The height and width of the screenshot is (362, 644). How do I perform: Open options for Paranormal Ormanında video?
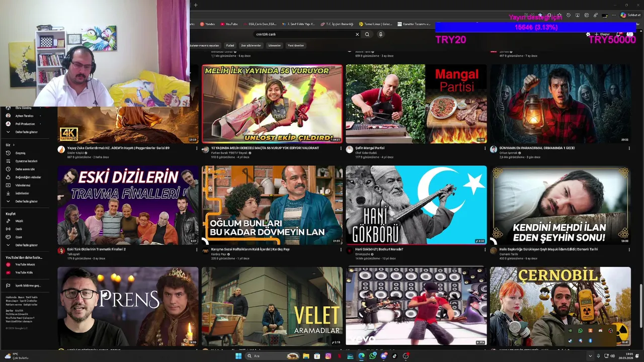tap(629, 148)
